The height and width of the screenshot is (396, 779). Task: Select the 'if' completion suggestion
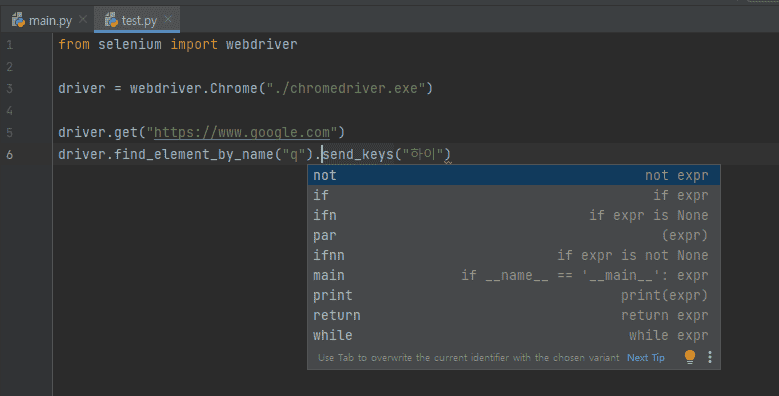pos(514,195)
